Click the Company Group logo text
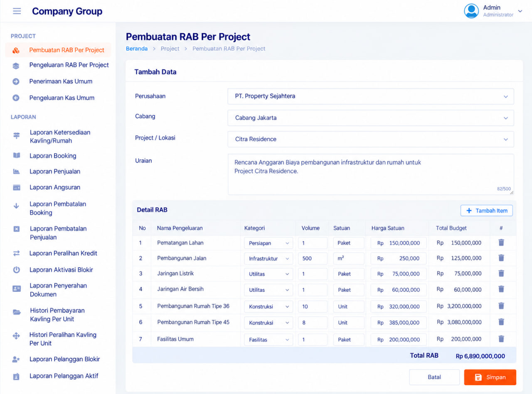This screenshot has width=532, height=394. pyautogui.click(x=67, y=12)
